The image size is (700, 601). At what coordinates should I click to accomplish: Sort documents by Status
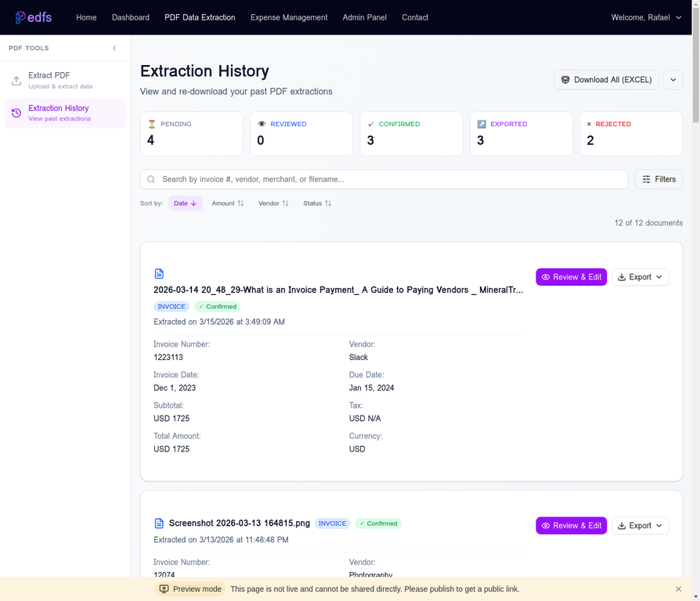(x=317, y=203)
